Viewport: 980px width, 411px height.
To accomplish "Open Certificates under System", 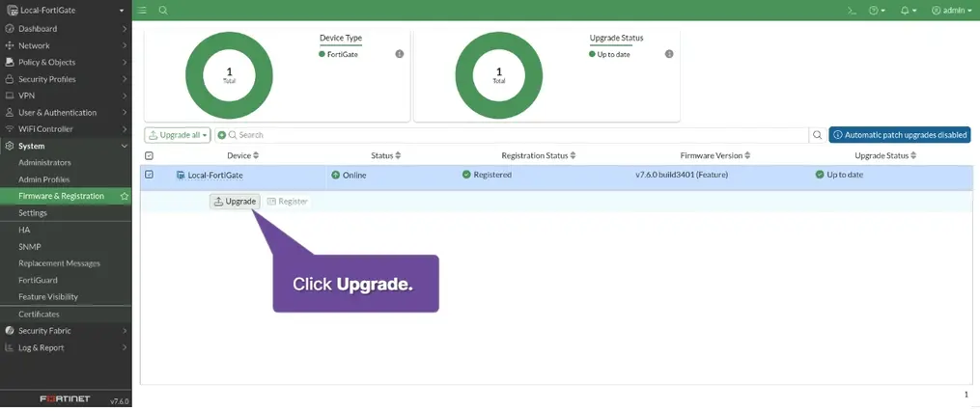I will click(39, 315).
